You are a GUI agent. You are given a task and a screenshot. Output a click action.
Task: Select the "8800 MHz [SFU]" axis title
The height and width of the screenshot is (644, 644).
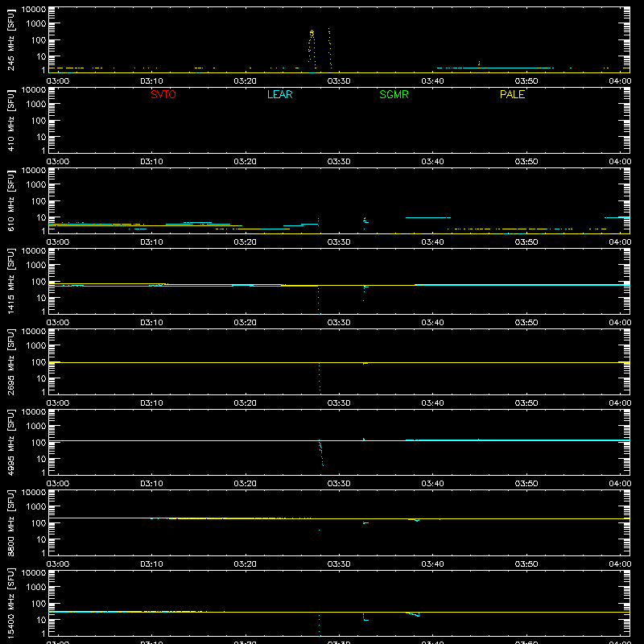[10, 522]
